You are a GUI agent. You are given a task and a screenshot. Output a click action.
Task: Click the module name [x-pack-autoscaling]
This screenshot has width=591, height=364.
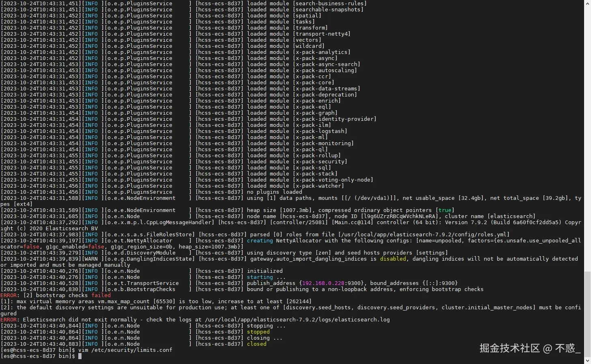click(x=325, y=71)
